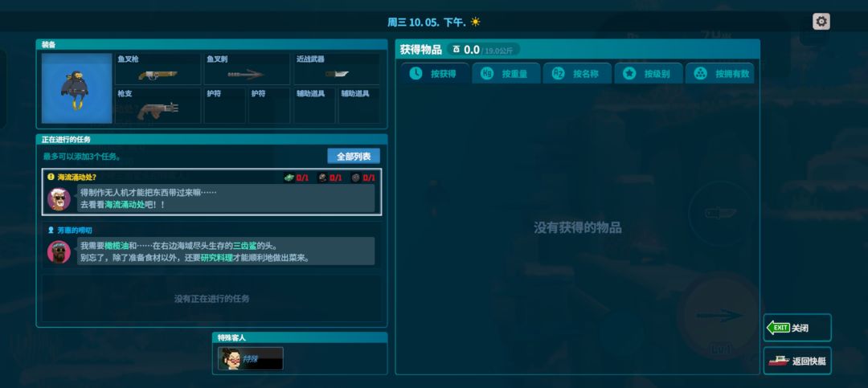Close the panel with 关闭 button
The width and height of the screenshot is (868, 388).
pos(797,328)
